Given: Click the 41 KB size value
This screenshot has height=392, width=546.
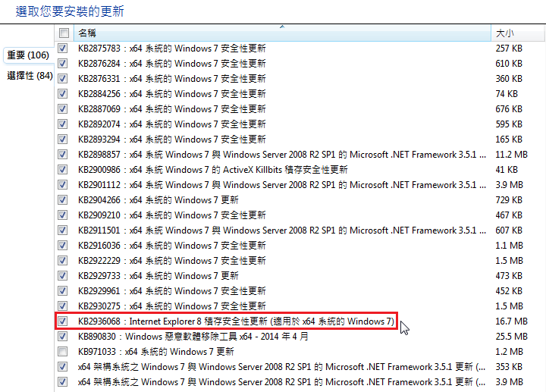Looking at the screenshot, I should click(507, 170).
